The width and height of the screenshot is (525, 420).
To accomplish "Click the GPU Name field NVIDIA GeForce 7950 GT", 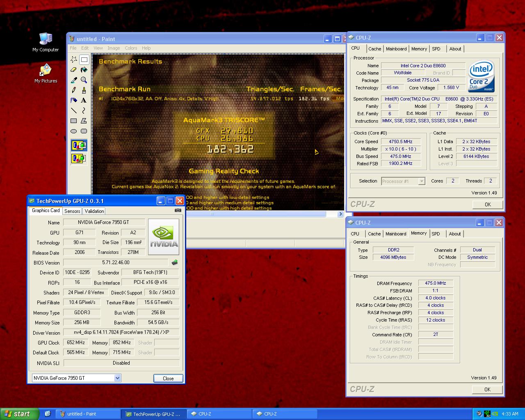I will (104, 222).
